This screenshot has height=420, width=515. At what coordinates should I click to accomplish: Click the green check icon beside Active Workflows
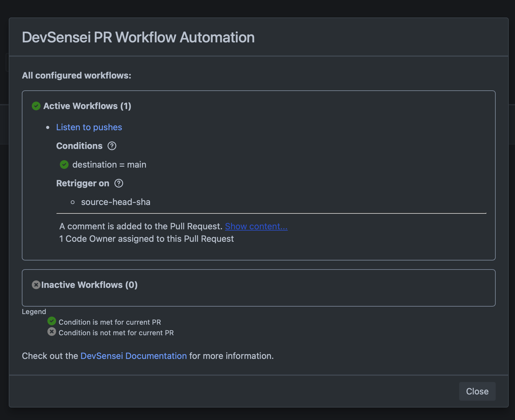(x=36, y=106)
